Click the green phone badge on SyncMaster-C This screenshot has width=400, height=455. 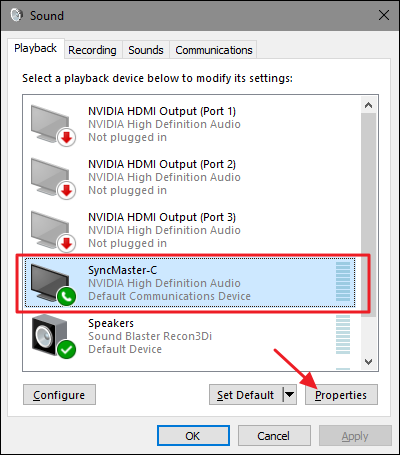[66, 296]
